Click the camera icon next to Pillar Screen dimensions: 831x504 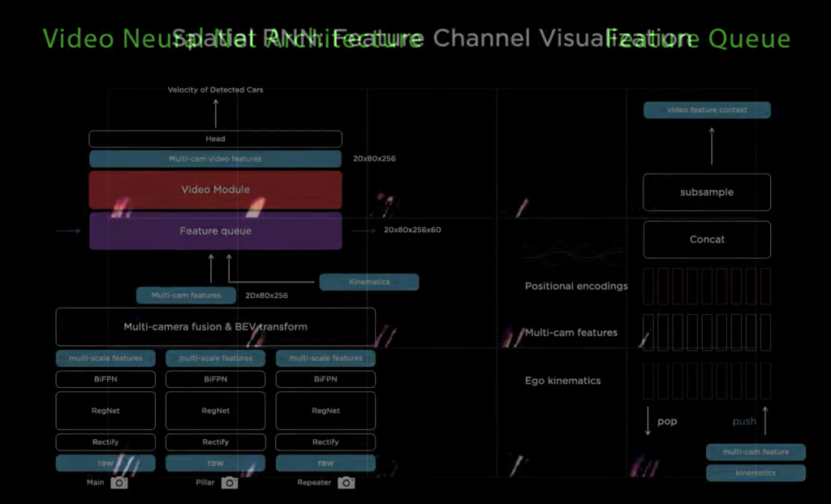230,483
